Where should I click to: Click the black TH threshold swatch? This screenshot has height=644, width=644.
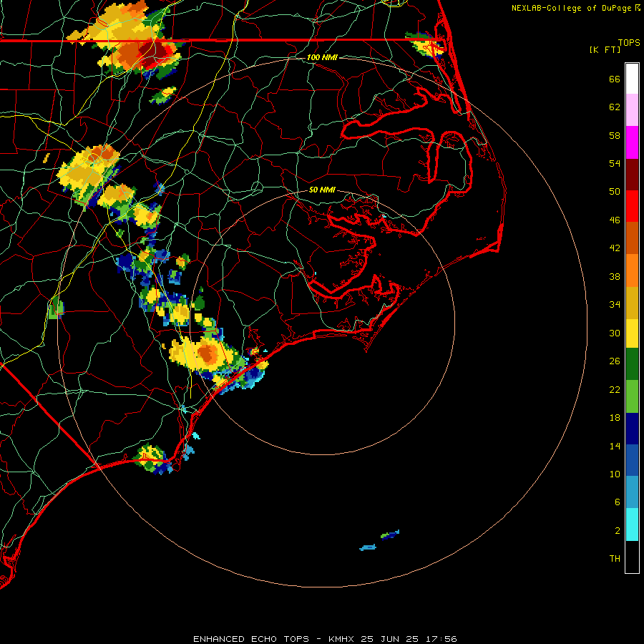pos(632,557)
